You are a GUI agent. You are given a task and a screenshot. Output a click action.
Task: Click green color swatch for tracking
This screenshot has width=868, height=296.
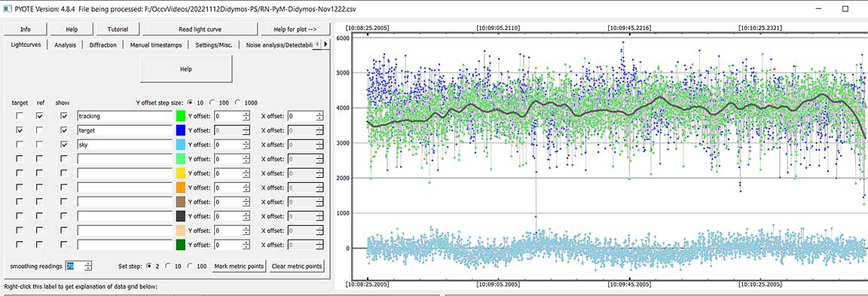[x=181, y=116]
